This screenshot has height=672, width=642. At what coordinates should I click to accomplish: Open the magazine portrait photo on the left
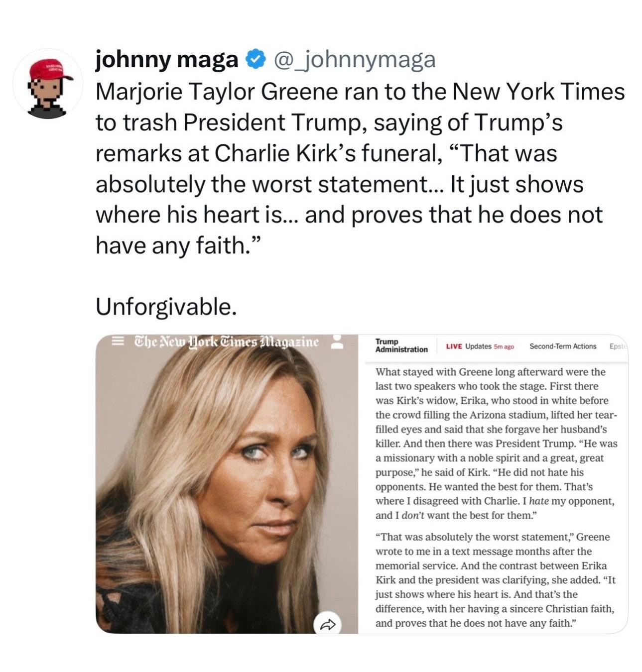click(x=227, y=484)
